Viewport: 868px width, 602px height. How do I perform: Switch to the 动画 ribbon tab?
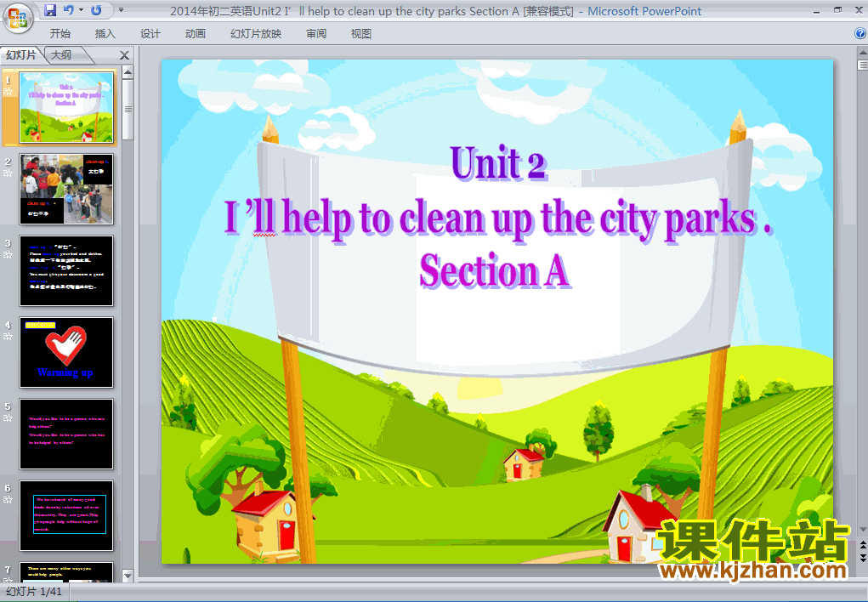tap(195, 34)
